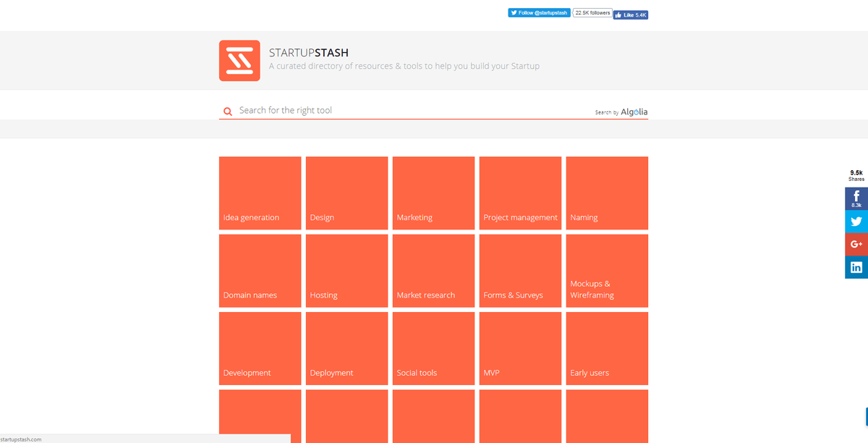
Task: Open the Deployment category tile
Action: pyautogui.click(x=347, y=349)
